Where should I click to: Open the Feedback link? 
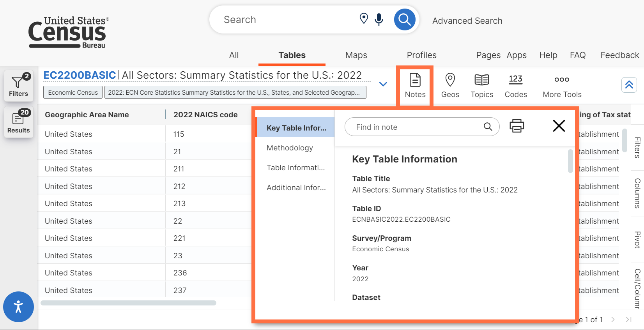click(620, 55)
